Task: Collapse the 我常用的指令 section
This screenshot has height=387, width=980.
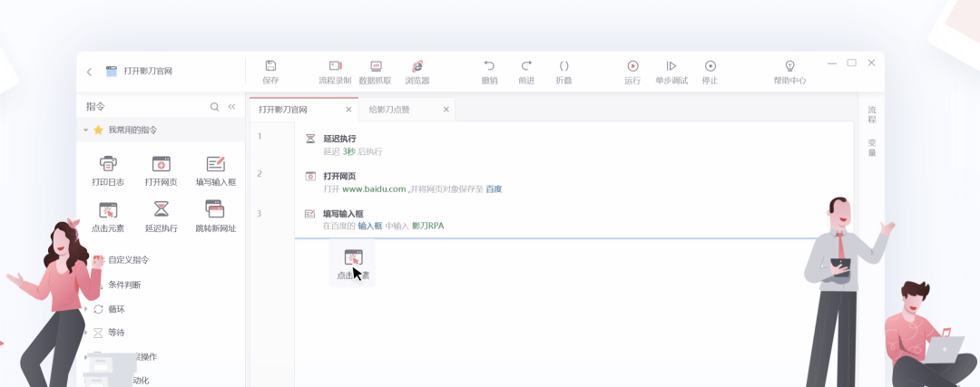Action: pyautogui.click(x=85, y=131)
